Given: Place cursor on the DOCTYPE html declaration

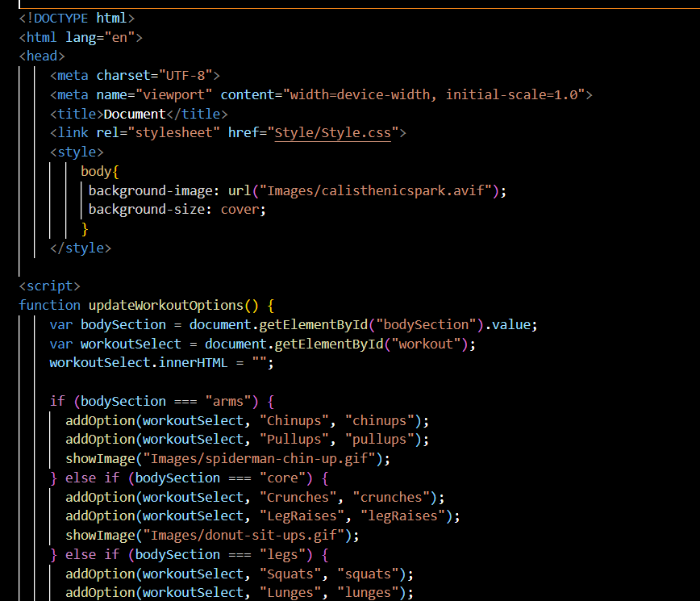Looking at the screenshot, I should tap(77, 17).
